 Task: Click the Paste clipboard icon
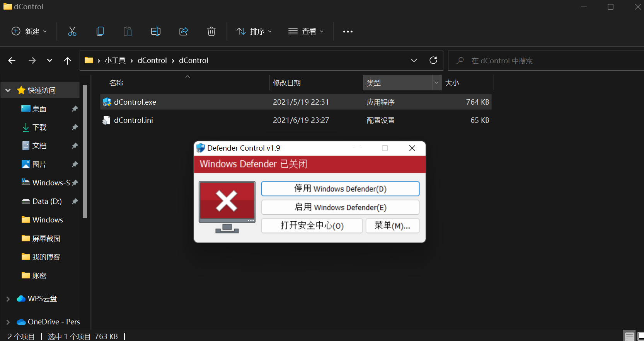128,31
